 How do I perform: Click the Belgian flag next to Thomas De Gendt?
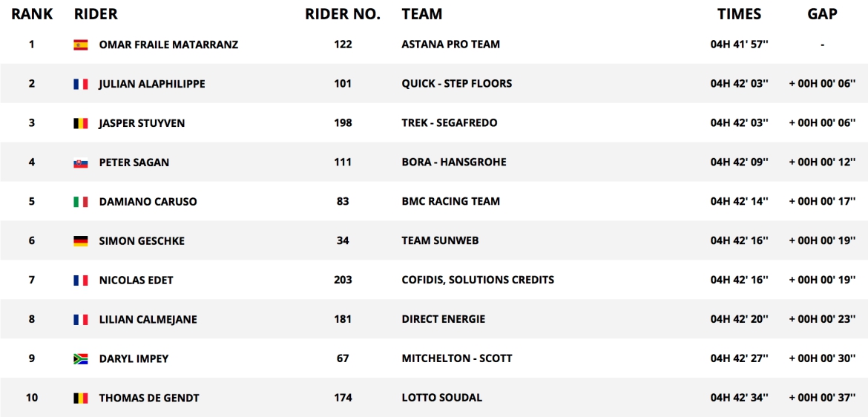[81, 398]
